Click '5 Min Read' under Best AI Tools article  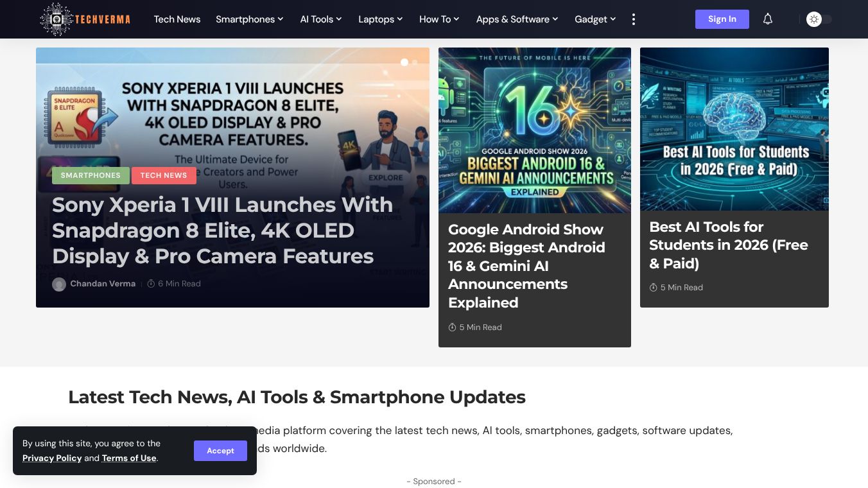[676, 288]
